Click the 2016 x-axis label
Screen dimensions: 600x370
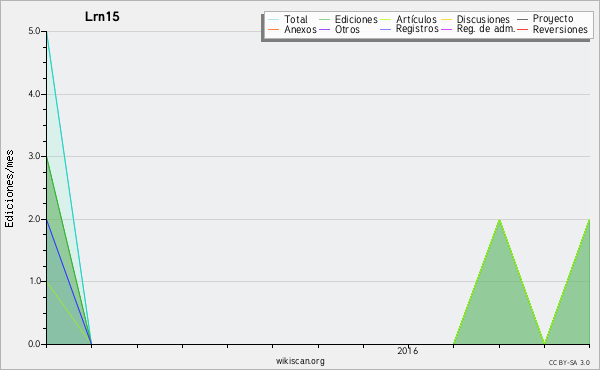point(408,350)
